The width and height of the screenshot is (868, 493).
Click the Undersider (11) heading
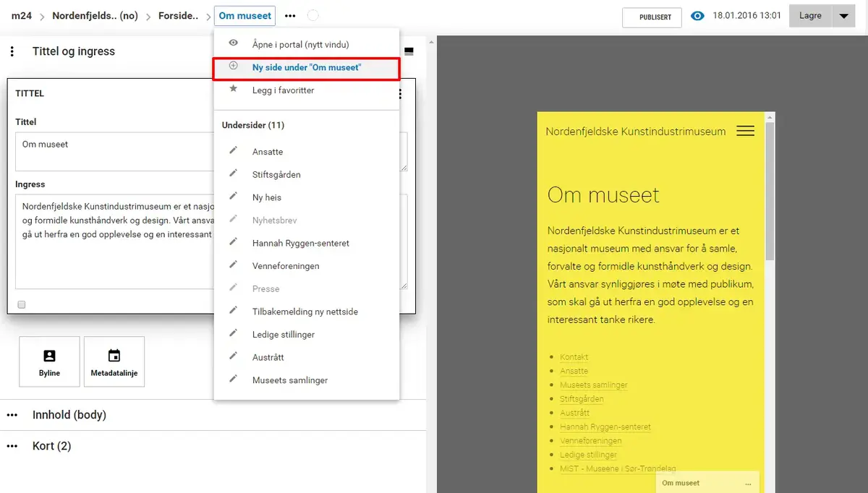pos(252,125)
